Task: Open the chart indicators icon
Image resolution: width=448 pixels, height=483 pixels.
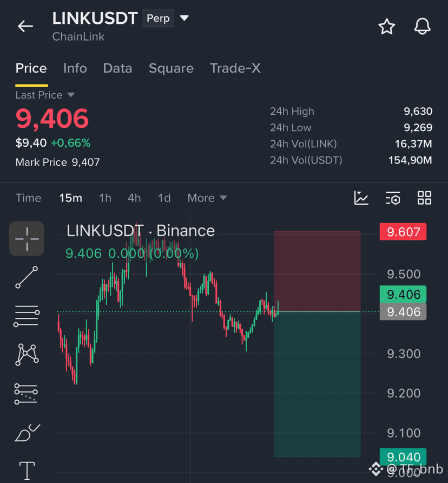Action: (361, 198)
